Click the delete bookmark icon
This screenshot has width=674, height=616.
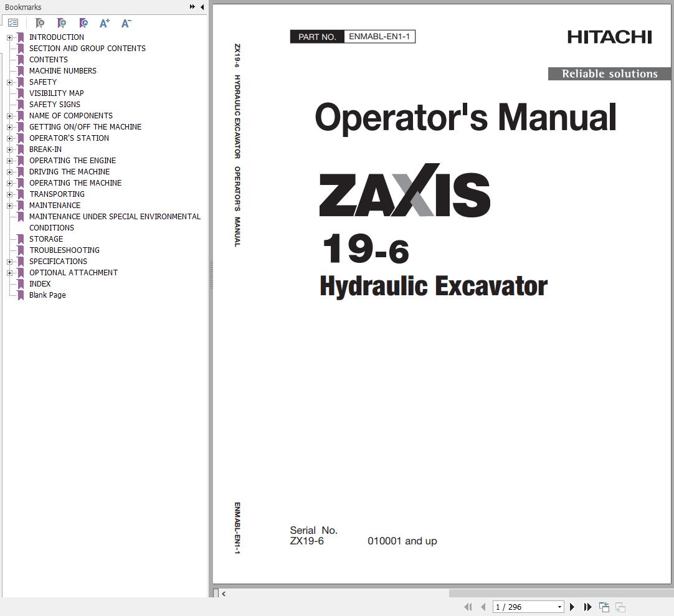[x=39, y=23]
